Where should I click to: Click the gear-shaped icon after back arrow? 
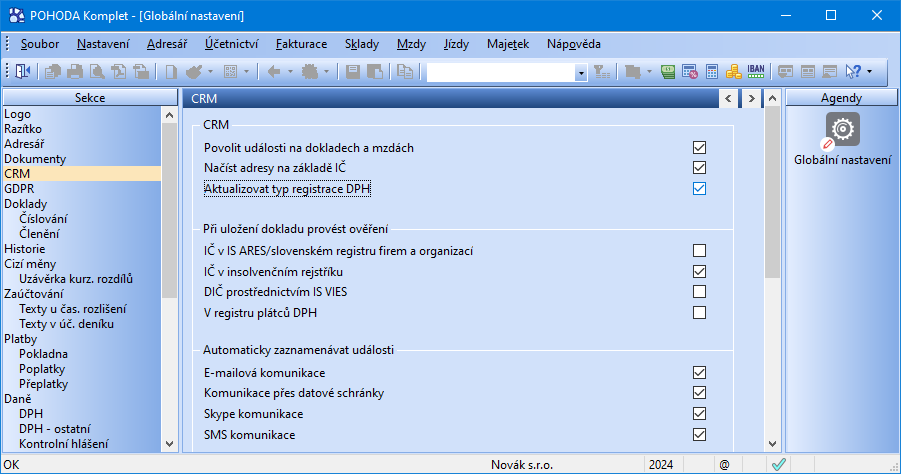(310, 71)
